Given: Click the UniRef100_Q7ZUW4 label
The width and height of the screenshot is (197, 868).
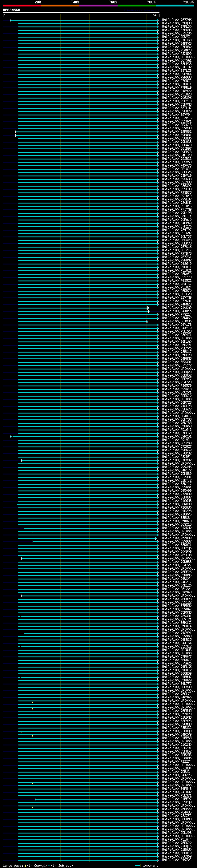Looking at the screenshot, I should click(176, 768).
